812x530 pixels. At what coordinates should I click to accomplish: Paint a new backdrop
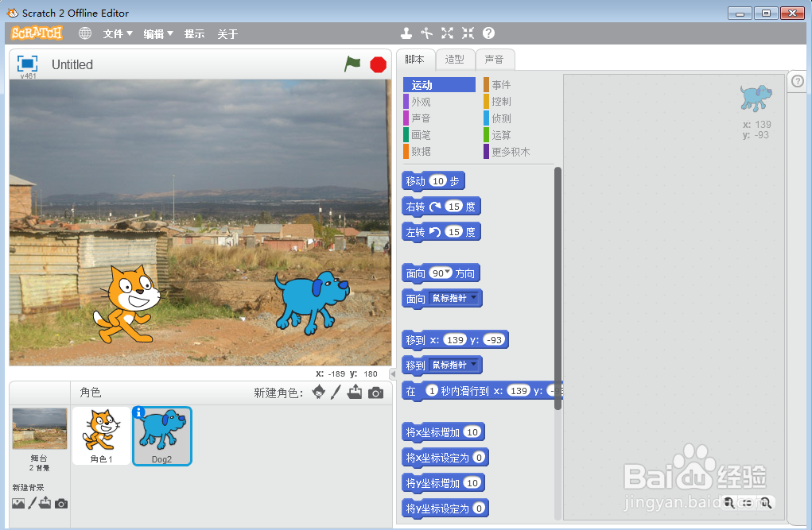point(32,502)
